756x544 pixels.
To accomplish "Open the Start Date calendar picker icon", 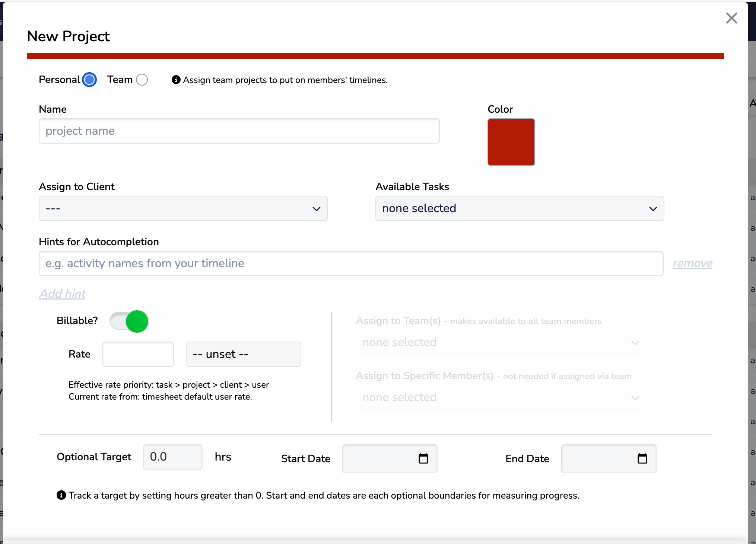I will pyautogui.click(x=423, y=458).
